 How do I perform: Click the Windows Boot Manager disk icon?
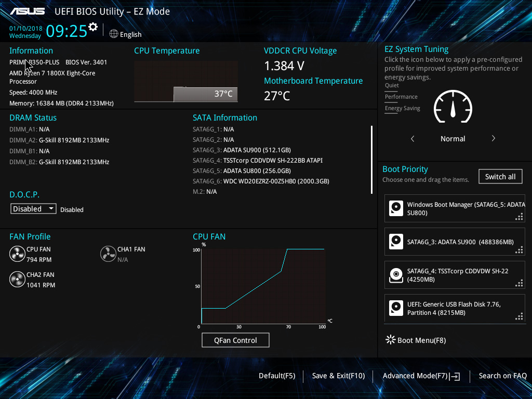(396, 208)
